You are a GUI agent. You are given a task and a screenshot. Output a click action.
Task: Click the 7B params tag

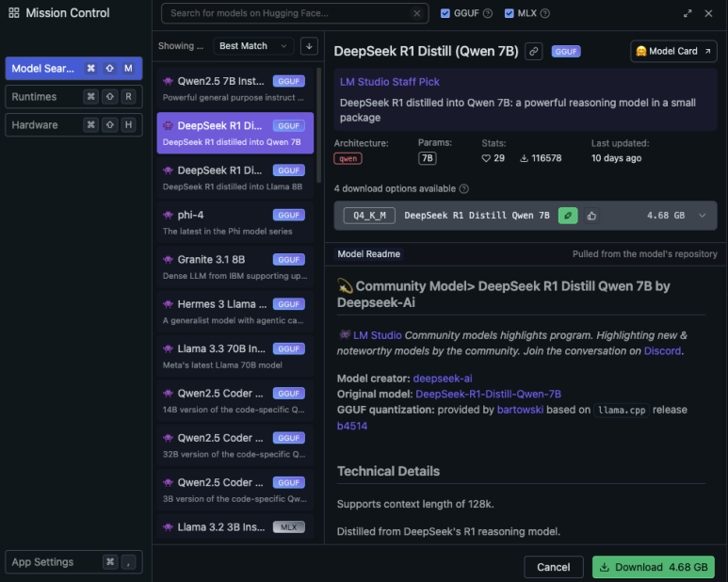tap(428, 158)
